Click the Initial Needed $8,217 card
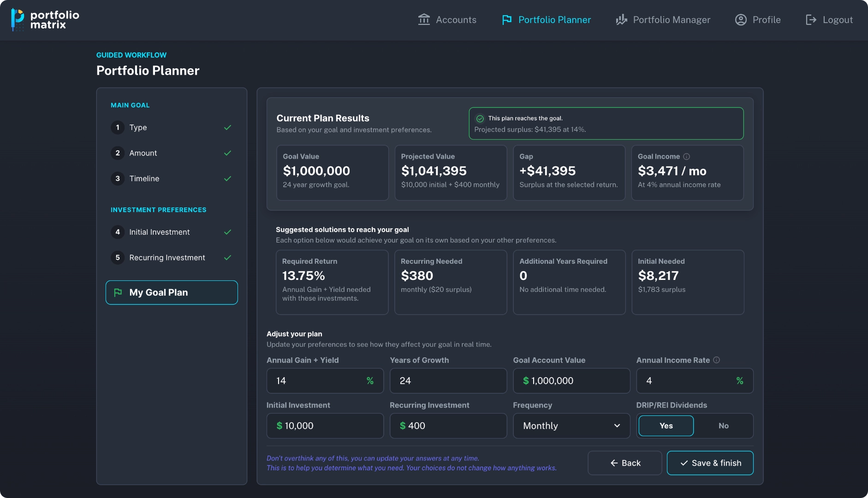 tap(688, 282)
